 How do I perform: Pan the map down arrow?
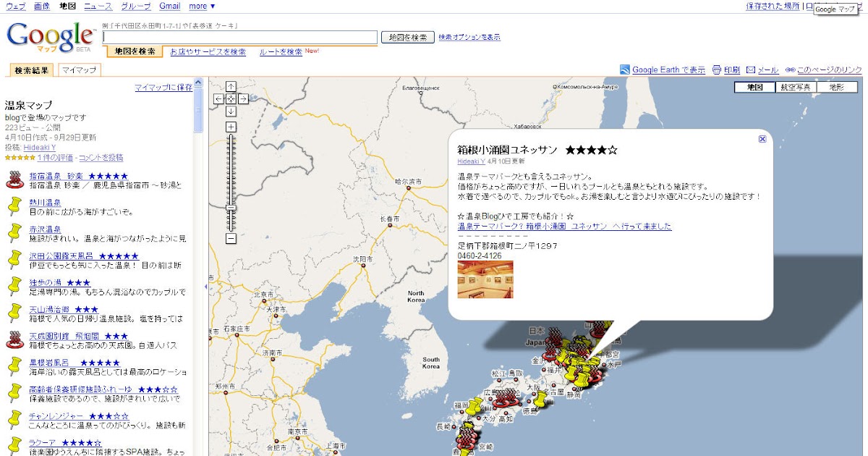coord(231,111)
